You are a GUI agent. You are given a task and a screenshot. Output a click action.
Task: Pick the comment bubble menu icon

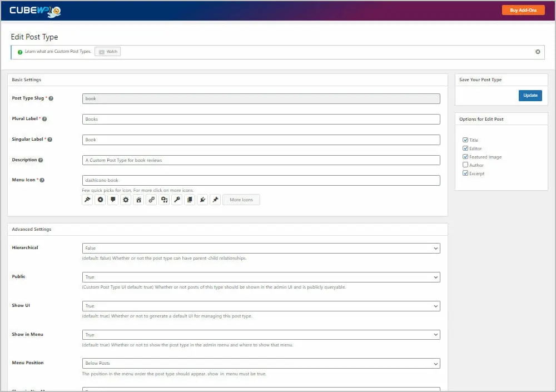point(113,199)
